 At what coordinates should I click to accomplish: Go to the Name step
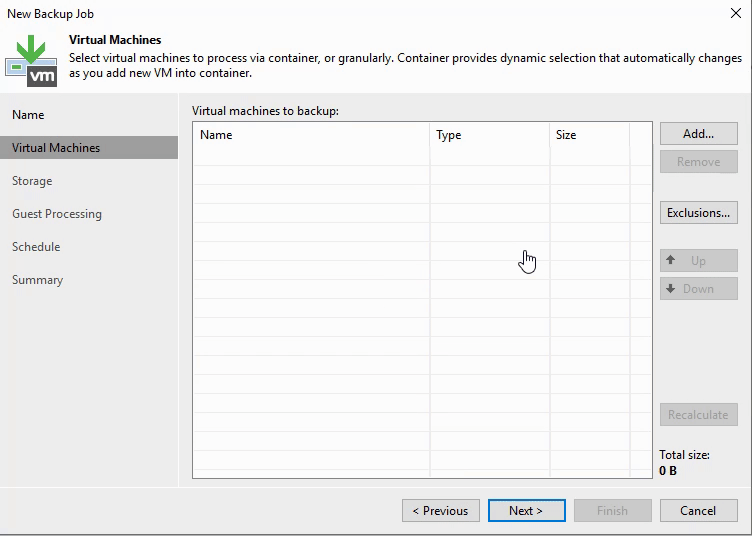[28, 115]
